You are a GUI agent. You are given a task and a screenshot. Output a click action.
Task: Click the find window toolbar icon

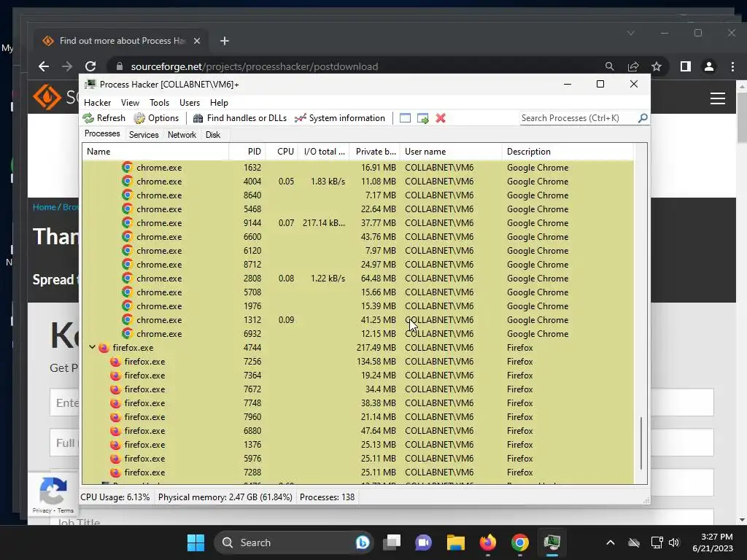tap(405, 118)
